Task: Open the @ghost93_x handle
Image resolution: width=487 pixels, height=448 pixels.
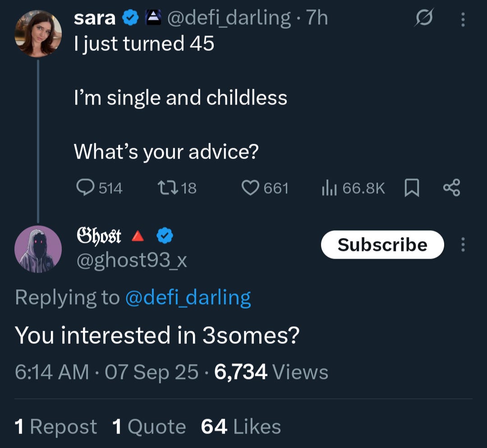Action: pyautogui.click(x=131, y=261)
